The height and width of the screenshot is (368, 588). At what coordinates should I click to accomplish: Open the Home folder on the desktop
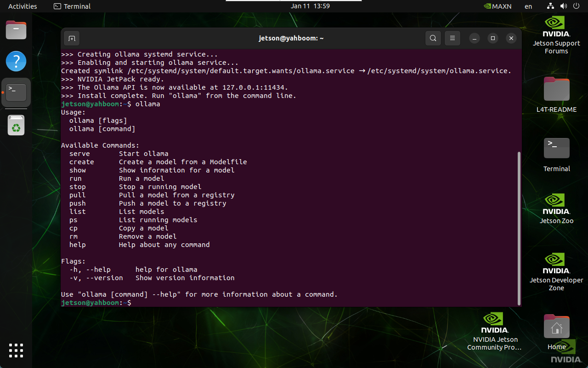click(556, 331)
